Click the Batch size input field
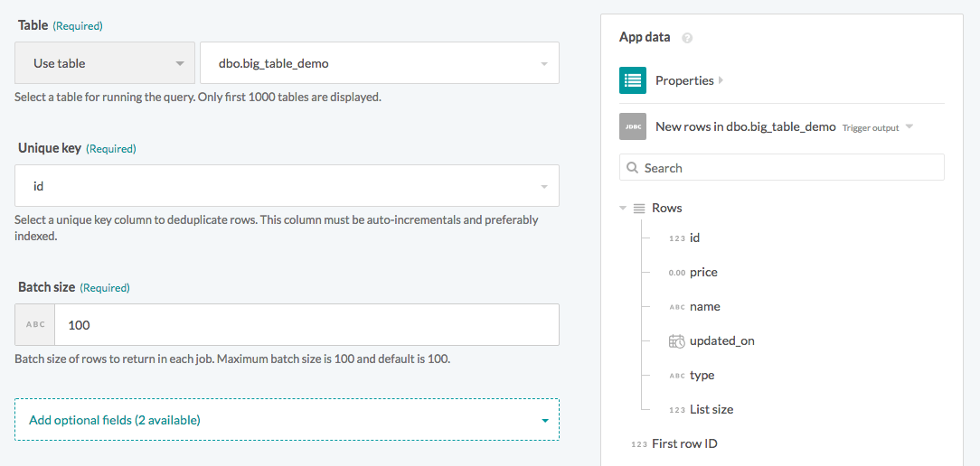Image resolution: width=980 pixels, height=466 pixels. (x=306, y=324)
